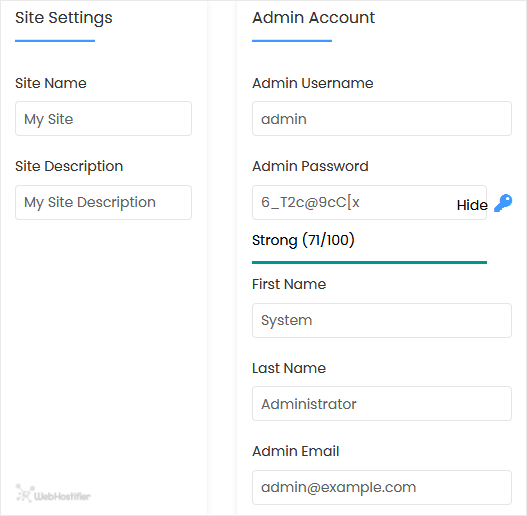
Task: Click the Site Name input field
Action: [x=104, y=119]
